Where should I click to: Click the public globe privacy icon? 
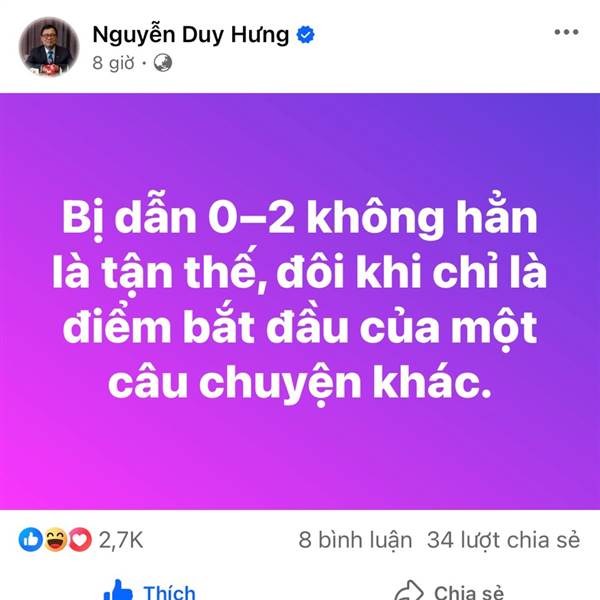(x=163, y=63)
